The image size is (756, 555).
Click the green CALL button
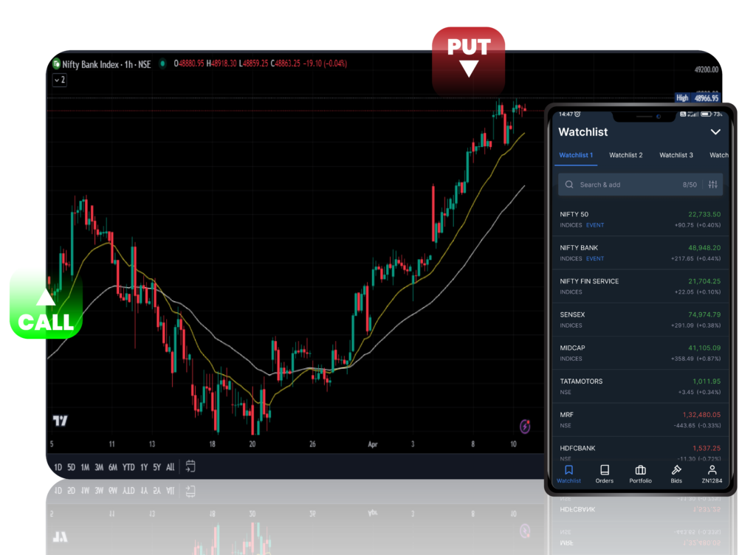point(46,303)
